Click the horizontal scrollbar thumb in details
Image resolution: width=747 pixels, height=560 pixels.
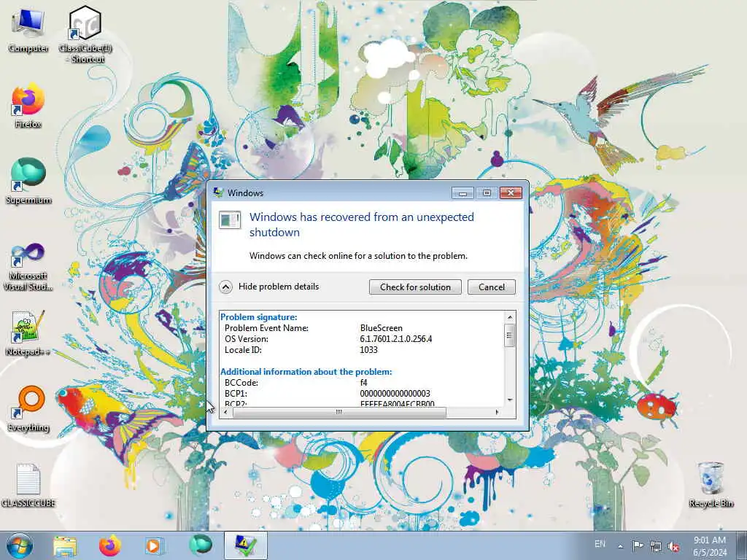click(x=339, y=412)
